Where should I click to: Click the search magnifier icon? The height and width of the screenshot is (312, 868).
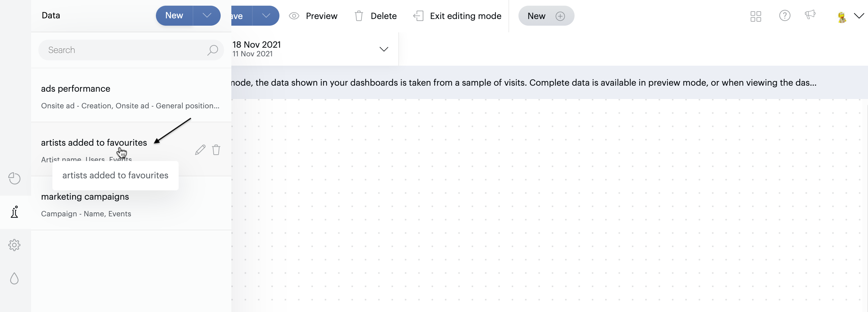[x=212, y=50]
